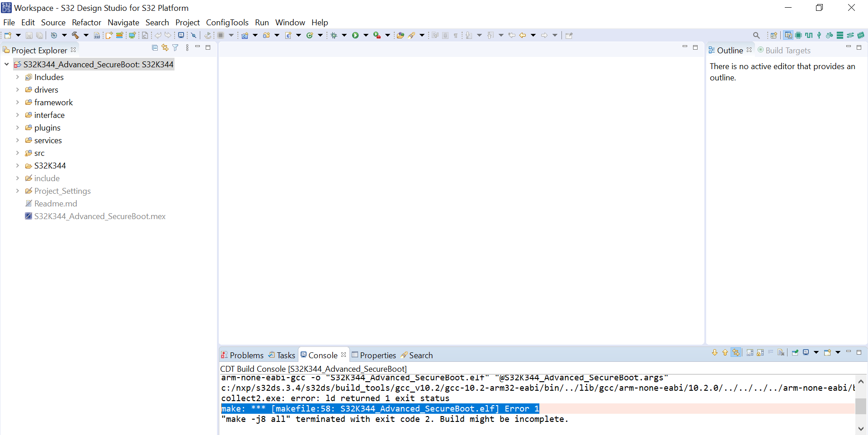Run the application with the green Run icon
This screenshot has height=435, width=868.
[x=356, y=35]
